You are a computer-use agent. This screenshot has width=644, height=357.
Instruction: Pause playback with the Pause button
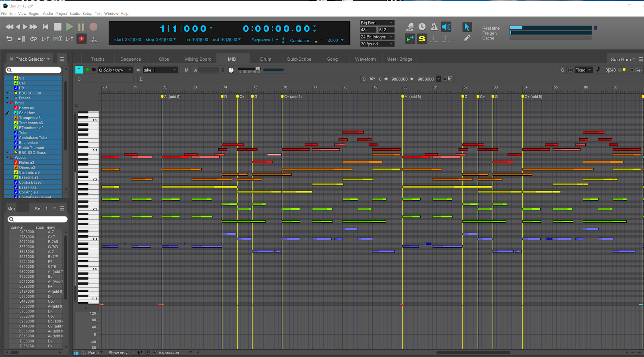(x=81, y=27)
